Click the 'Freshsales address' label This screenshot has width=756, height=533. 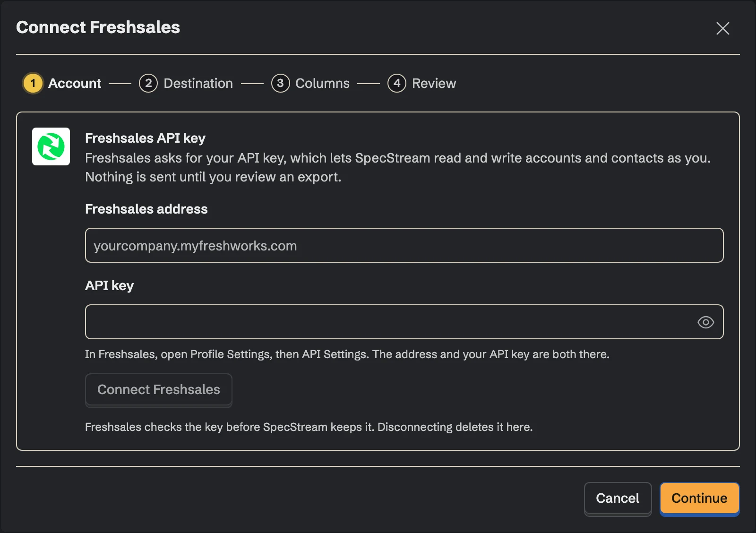click(146, 209)
